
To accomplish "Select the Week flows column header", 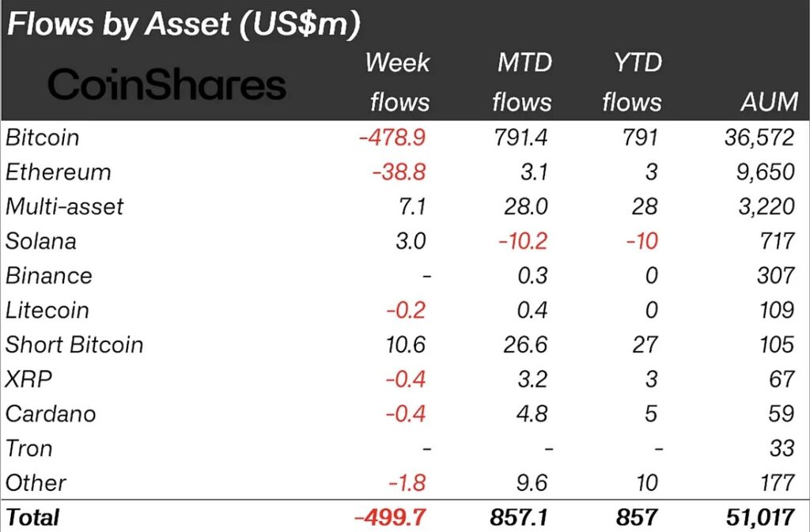I will (x=398, y=81).
